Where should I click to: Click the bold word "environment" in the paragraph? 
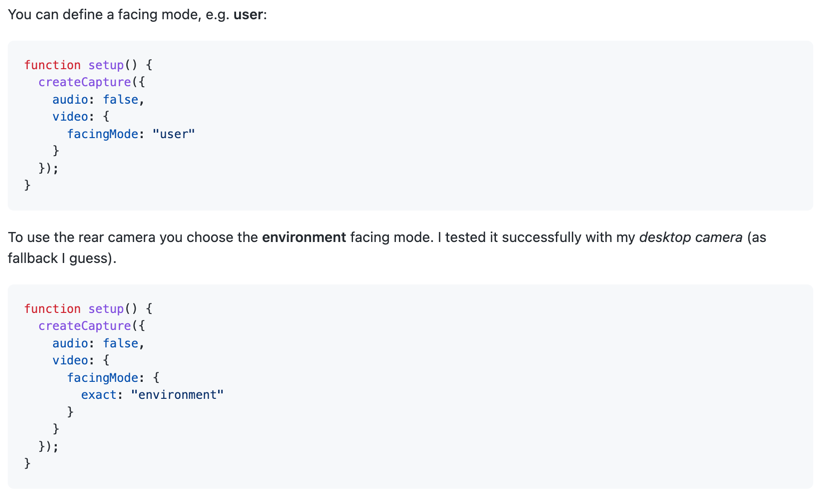click(304, 237)
